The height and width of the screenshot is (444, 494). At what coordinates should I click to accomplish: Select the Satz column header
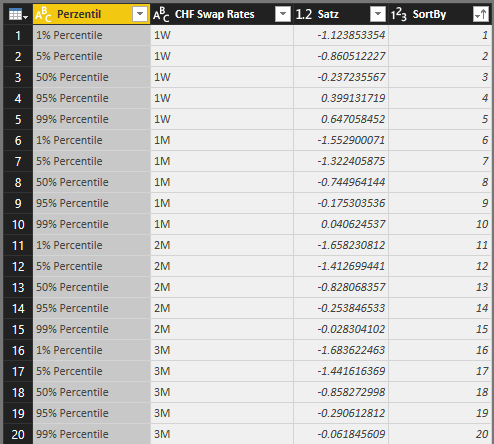[x=341, y=14]
